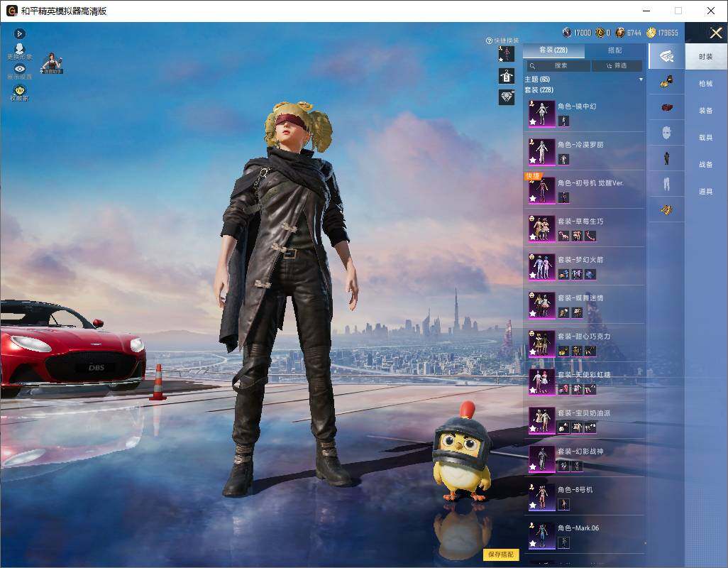728x568 pixels.
Task: Select the 角色-Mark.06 outfit thumbnail
Action: click(x=542, y=535)
